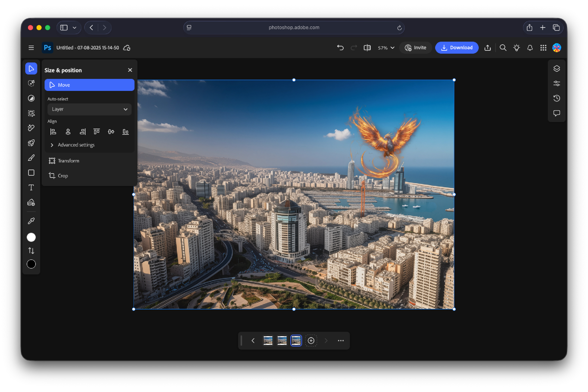Enable align top edges

pos(97,132)
